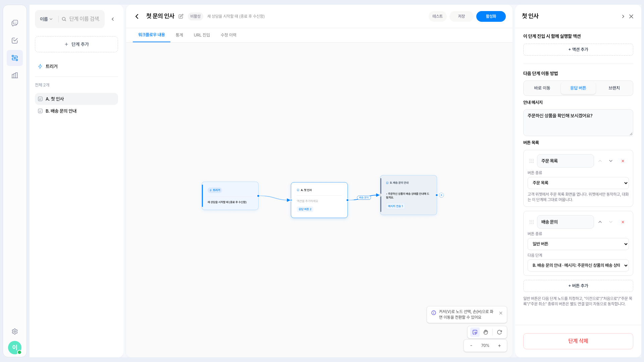Select the cursor node selection tool
Screen dimensions: 644x362
[475, 332]
